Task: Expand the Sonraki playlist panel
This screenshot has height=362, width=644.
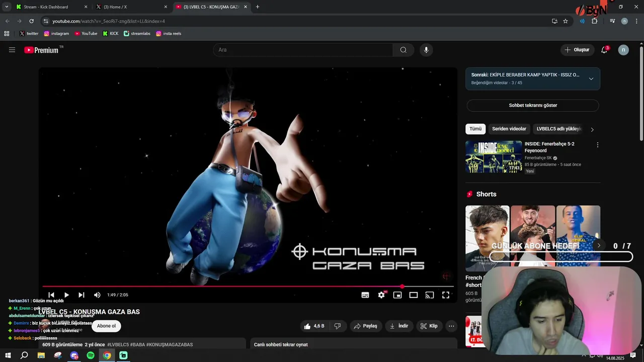Action: 591,78
